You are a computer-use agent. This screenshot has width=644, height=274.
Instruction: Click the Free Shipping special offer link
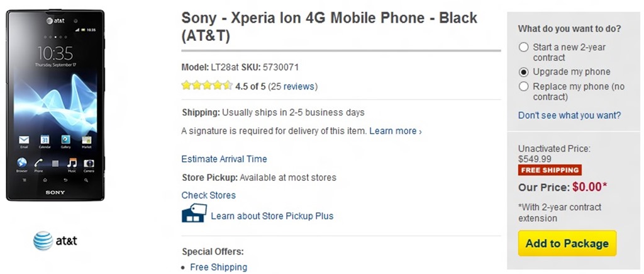click(218, 267)
